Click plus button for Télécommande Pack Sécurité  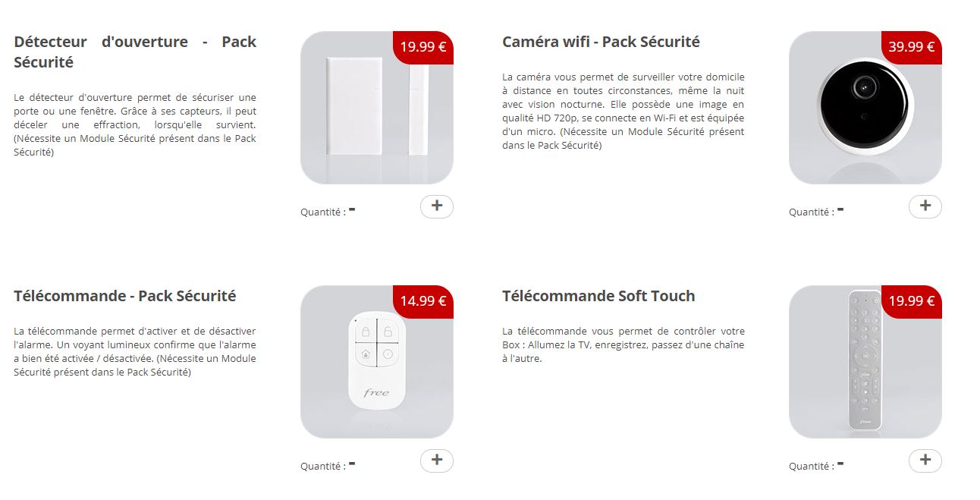tap(436, 461)
